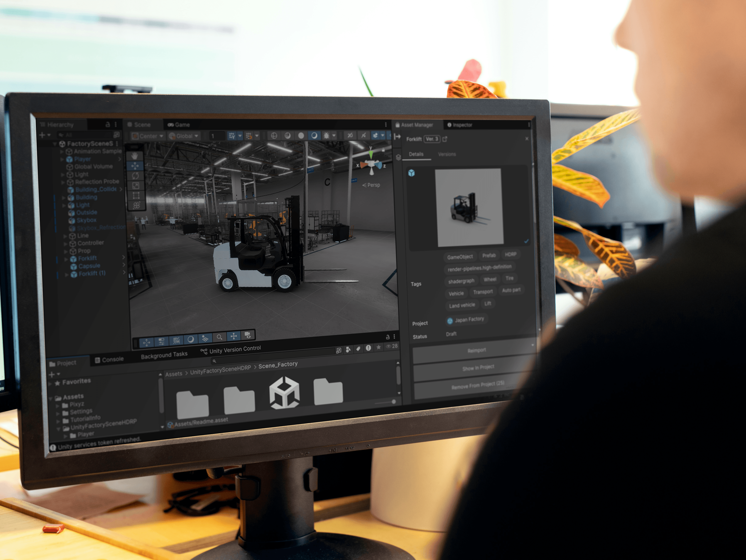Click the Hierarchy search scene-picker icon
The height and width of the screenshot is (560, 746).
(117, 135)
